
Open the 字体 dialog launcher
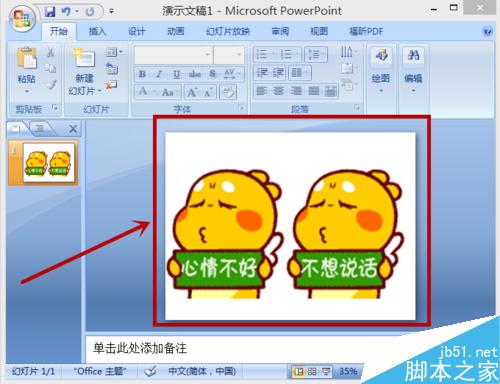coord(241,108)
